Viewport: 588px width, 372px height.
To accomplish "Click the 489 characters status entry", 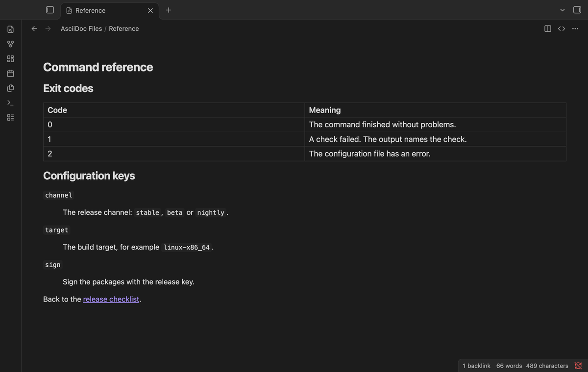I will click(x=547, y=366).
